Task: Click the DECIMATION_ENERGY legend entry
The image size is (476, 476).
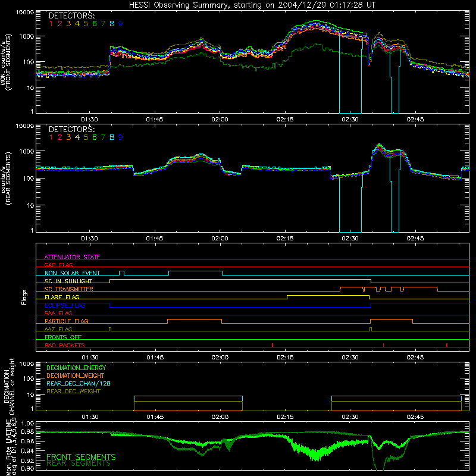Action: click(76, 368)
